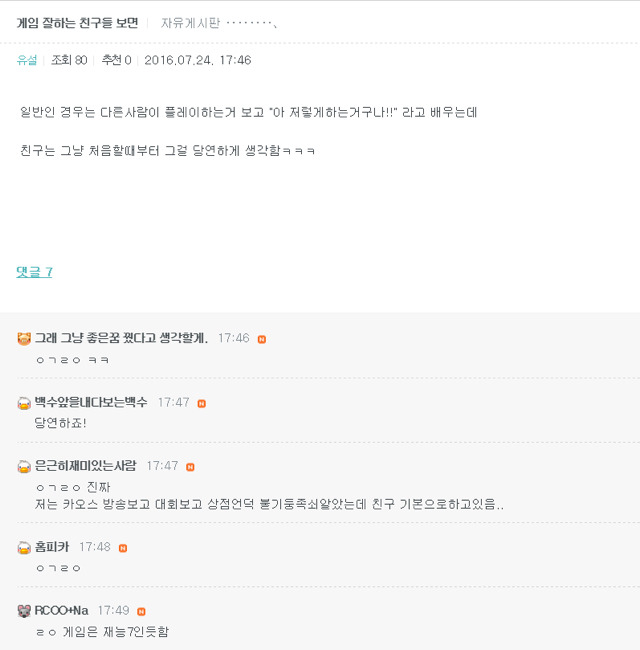This screenshot has width=640, height=650.
Task: Click the mouse avatar beside RCOO+Na
Action: [x=24, y=611]
